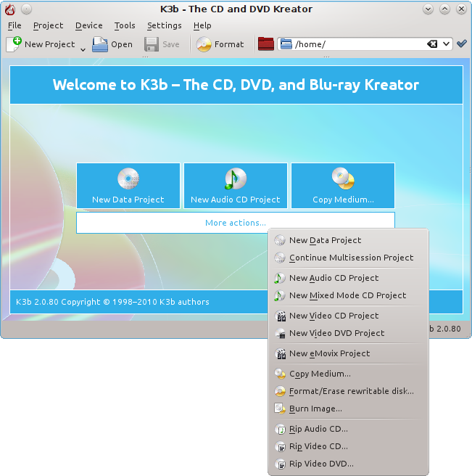This screenshot has height=476, width=472.
Task: Select Rip Video CD... entry
Action: 348,446
